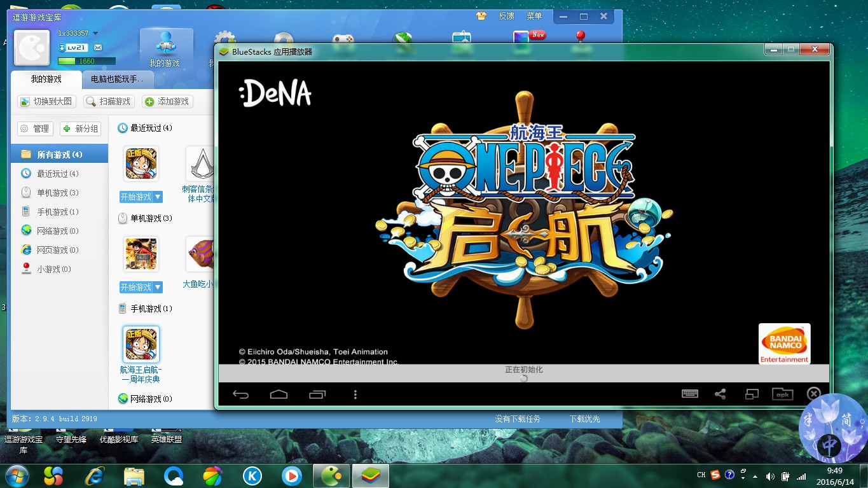This screenshot has width=868, height=488.
Task: Click the 切换到大图 button
Action: [x=47, y=102]
